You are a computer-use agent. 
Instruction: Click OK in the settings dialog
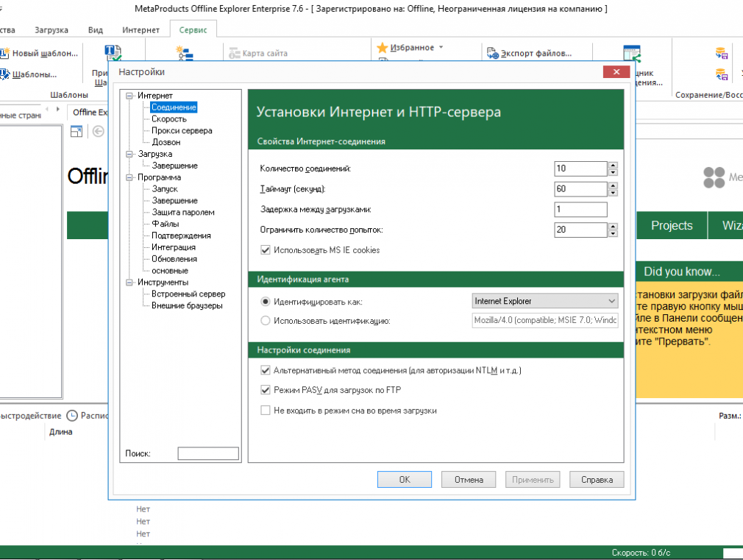point(404,479)
